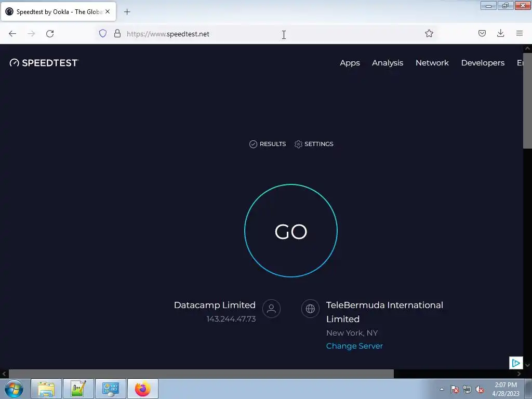Open the Control Panel taskbar icon

click(110, 389)
